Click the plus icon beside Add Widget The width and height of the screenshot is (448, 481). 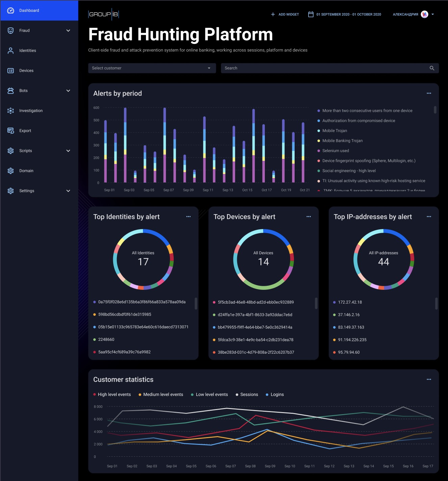pyautogui.click(x=273, y=15)
